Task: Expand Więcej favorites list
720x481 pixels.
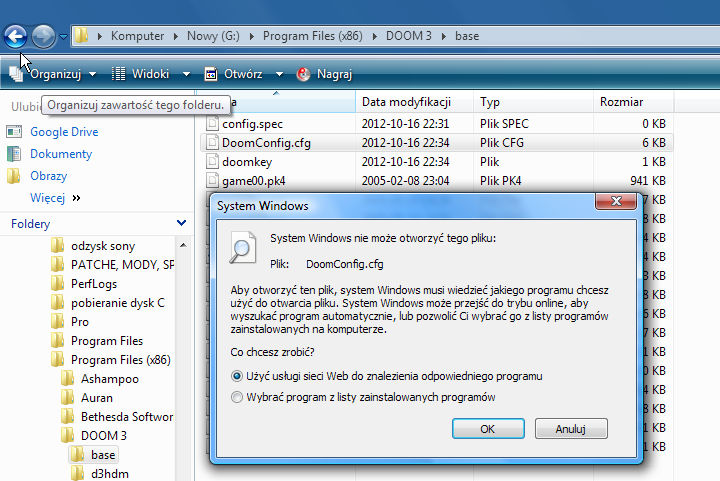Action: tap(55, 198)
